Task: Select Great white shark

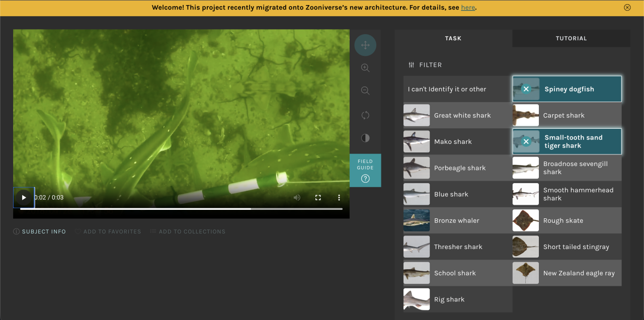Action: 457,115
